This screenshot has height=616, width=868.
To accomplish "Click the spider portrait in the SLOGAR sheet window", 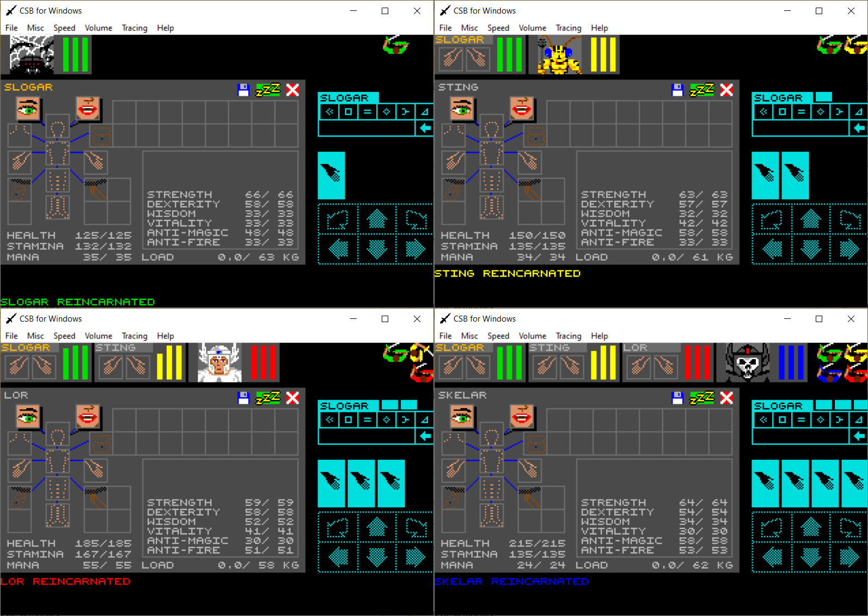I will click(32, 54).
